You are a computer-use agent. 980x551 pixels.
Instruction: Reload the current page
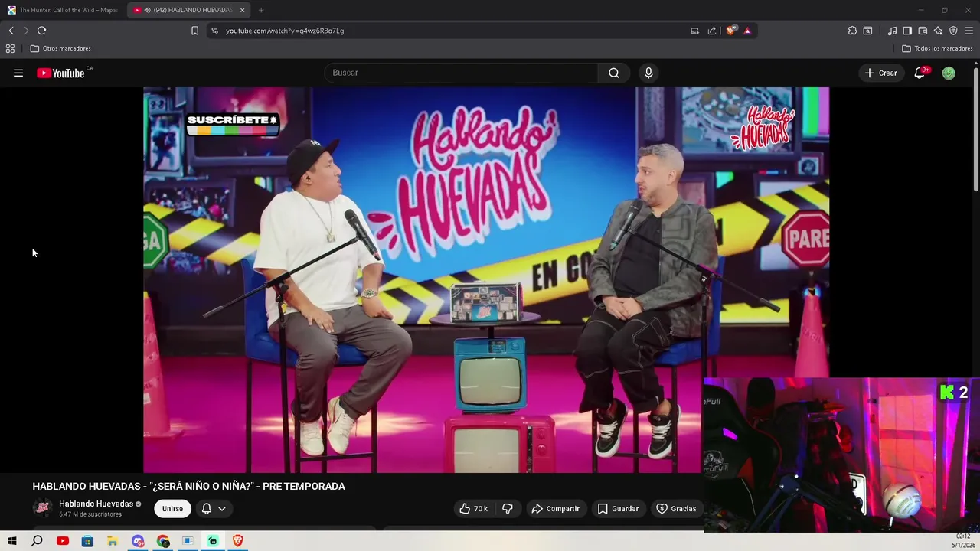coord(42,31)
